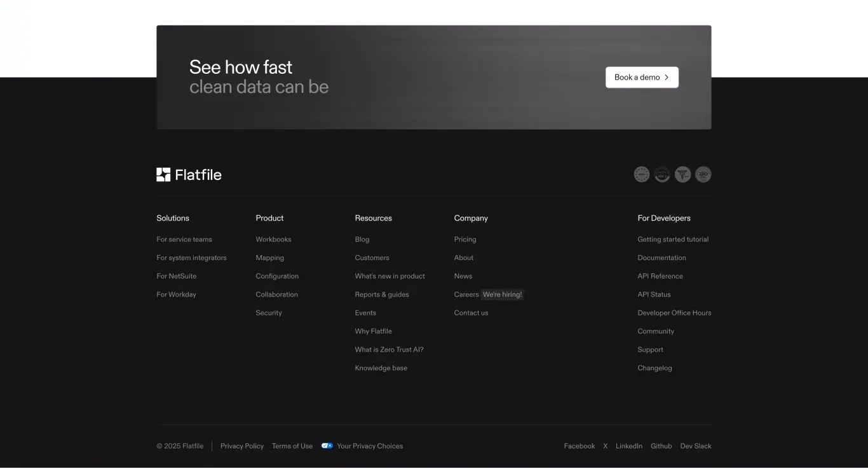Open What is Zero Trust AI? link
Viewport: 868px width, 468px height.
tap(389, 350)
